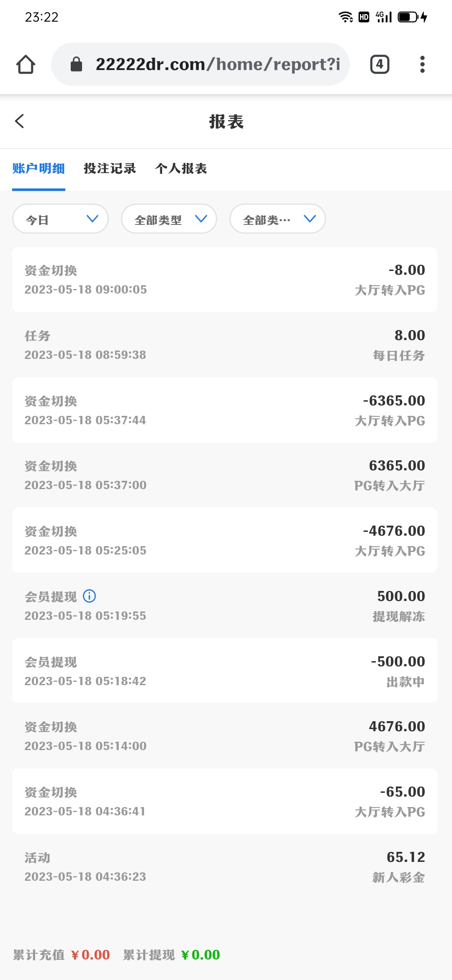Switch to the 个人报表 tab
This screenshot has width=452, height=980.
tap(181, 168)
